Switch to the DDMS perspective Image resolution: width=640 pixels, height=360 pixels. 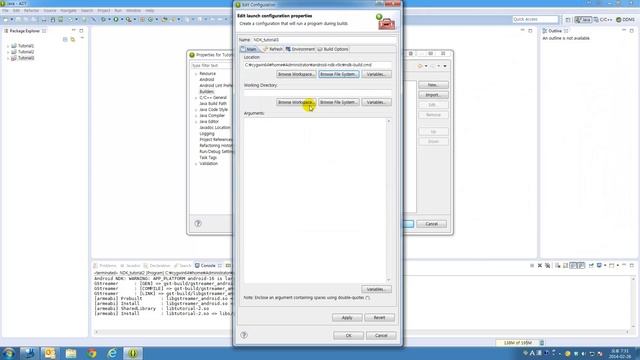(625, 20)
